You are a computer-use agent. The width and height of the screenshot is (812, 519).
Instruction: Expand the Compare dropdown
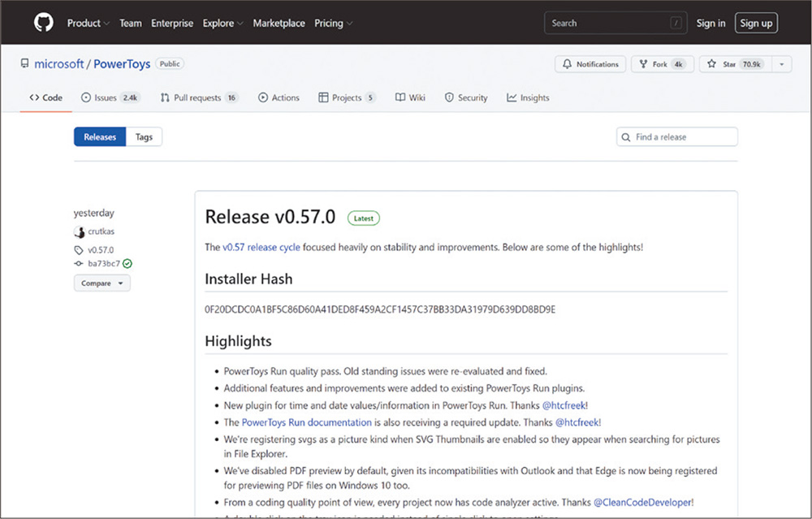102,283
